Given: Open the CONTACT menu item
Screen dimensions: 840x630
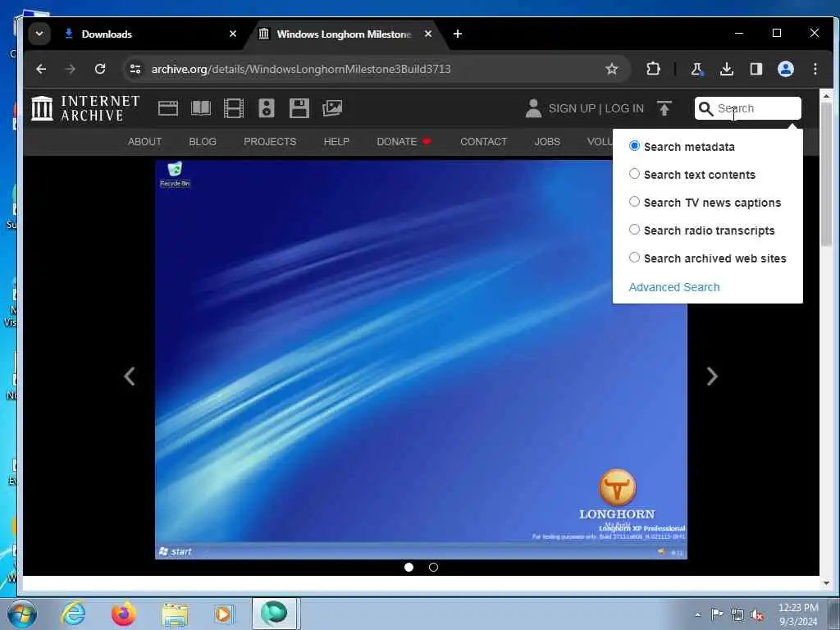Looking at the screenshot, I should pyautogui.click(x=483, y=141).
